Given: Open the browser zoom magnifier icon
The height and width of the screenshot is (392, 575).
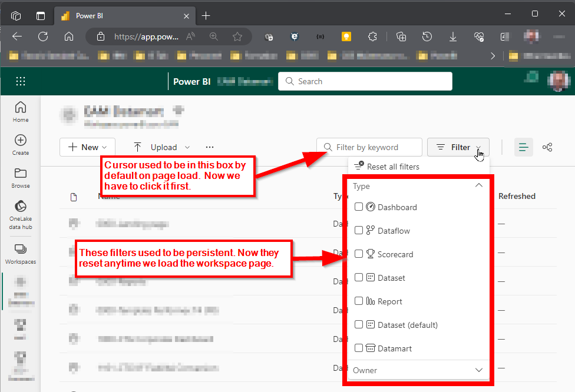Looking at the screenshot, I should pyautogui.click(x=213, y=36).
